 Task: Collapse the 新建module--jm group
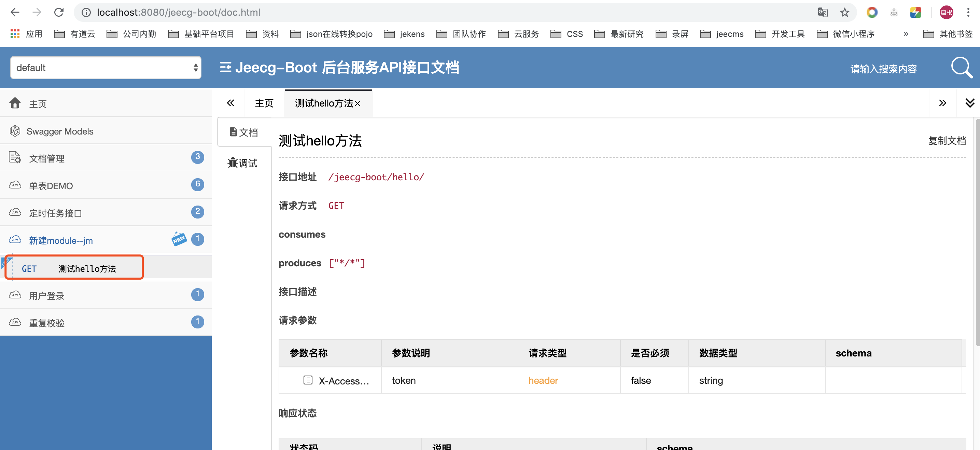pos(106,240)
